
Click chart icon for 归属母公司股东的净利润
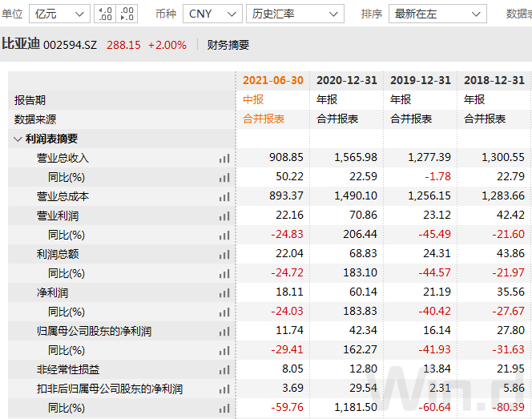pyautogui.click(x=224, y=332)
